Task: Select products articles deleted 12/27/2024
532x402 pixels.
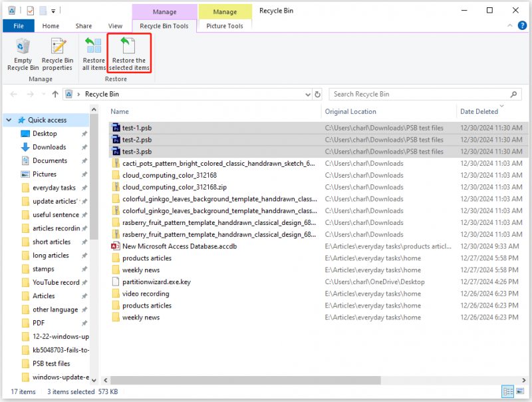Action: point(147,258)
